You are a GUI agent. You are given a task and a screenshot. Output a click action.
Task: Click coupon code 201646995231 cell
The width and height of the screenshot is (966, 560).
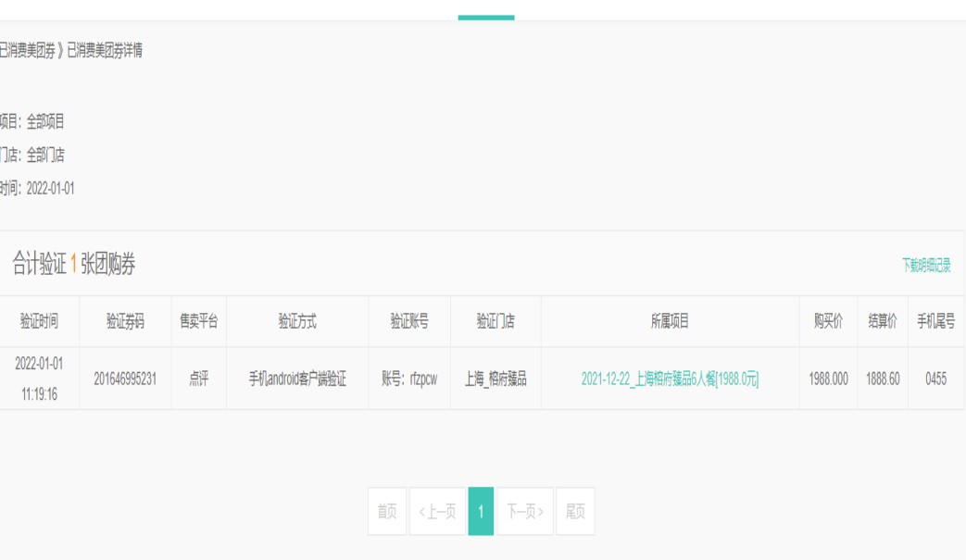125,379
